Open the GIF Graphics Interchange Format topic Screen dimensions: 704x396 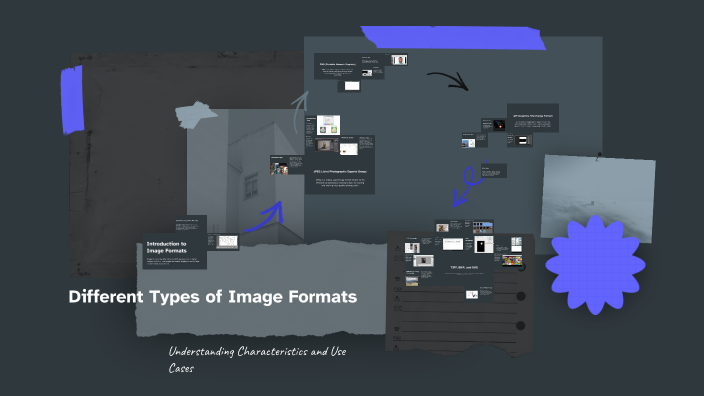[532, 118]
